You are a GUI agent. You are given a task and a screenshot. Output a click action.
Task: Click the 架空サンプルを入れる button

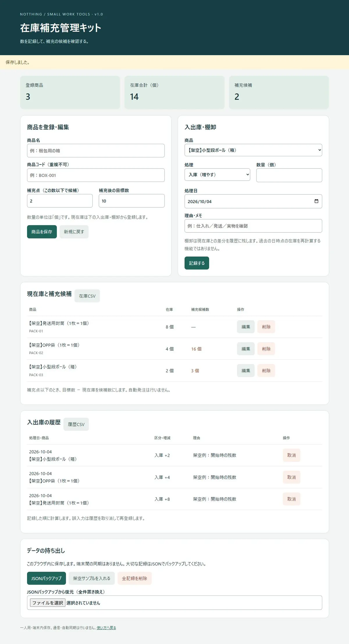[x=92, y=578]
